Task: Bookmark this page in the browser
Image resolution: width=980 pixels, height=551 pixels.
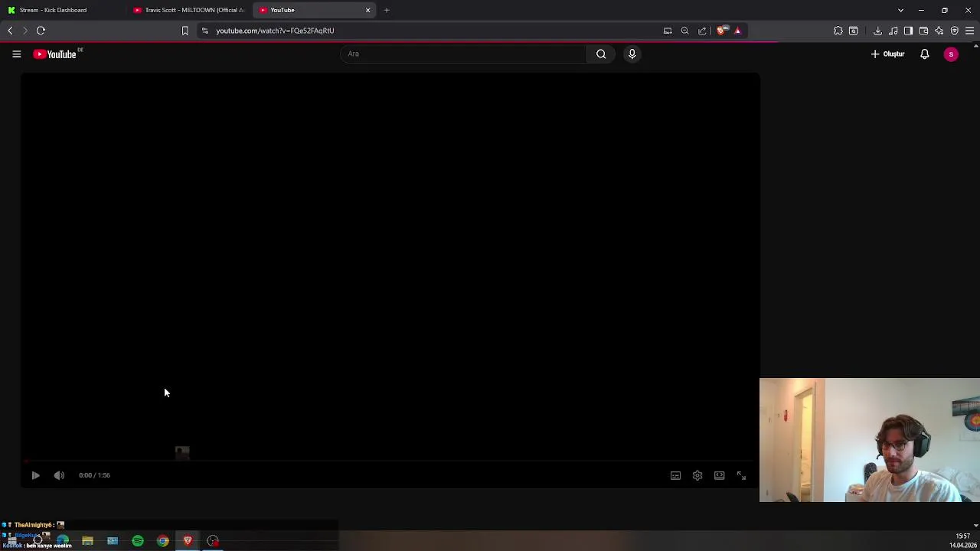Action: coord(185,31)
